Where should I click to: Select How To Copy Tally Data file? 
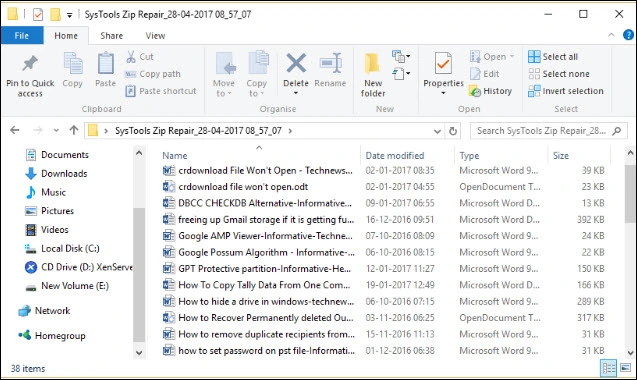(256, 285)
